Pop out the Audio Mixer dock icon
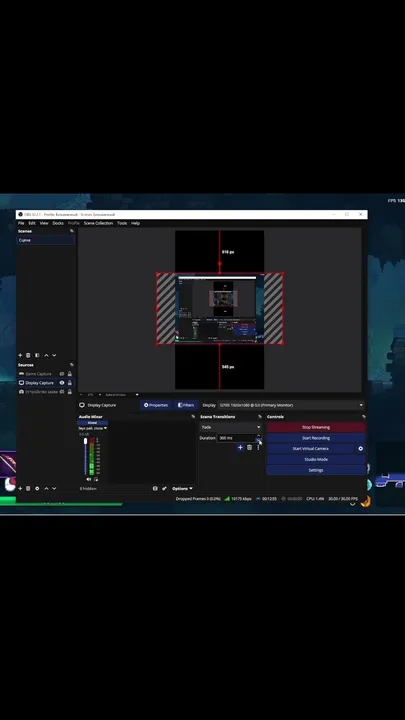Screen dimensions: 405x720 (x=193, y=417)
